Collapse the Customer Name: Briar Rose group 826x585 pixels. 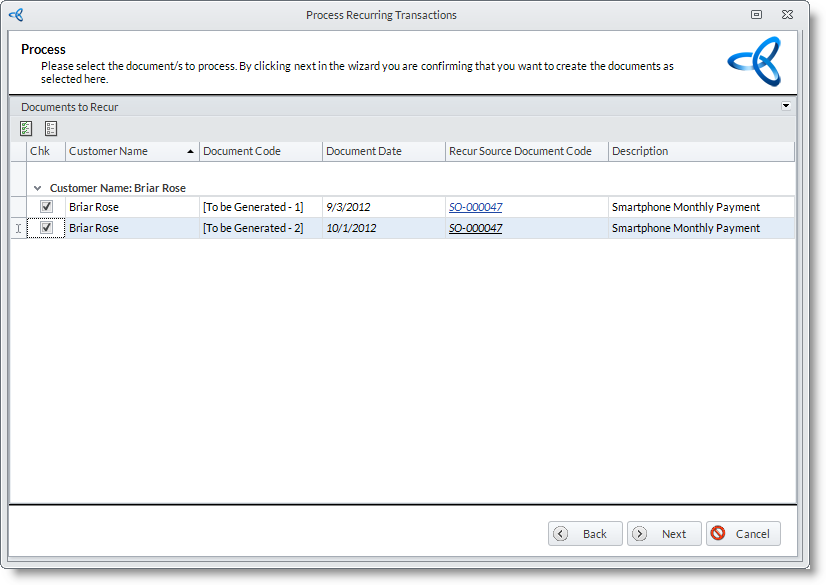click(37, 188)
